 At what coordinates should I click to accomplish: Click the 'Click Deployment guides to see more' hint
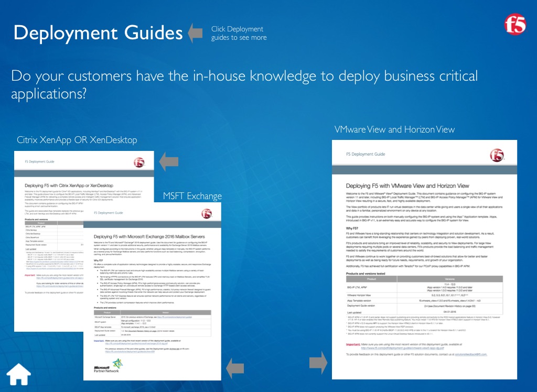pos(239,33)
